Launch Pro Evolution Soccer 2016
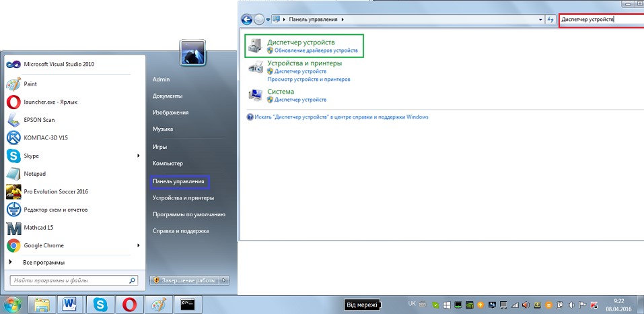 tap(55, 191)
